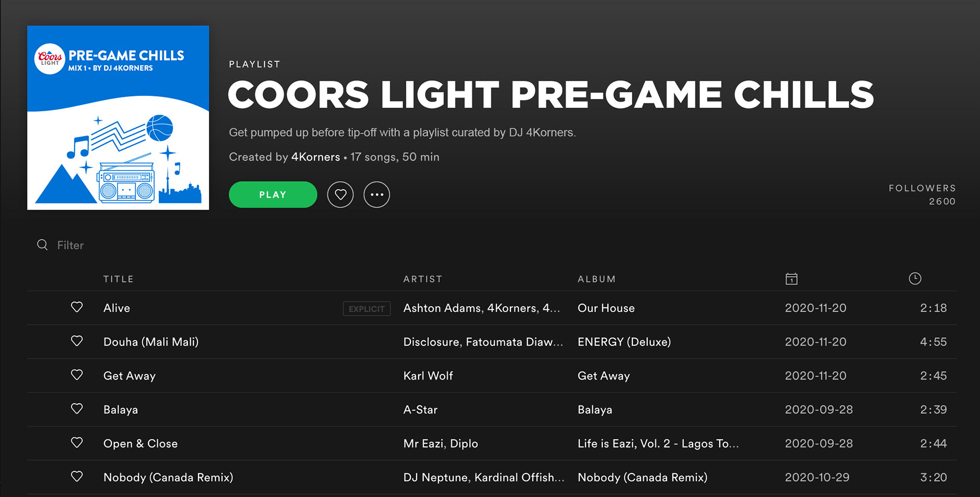Open artist Karl Wolf's page

(428, 376)
